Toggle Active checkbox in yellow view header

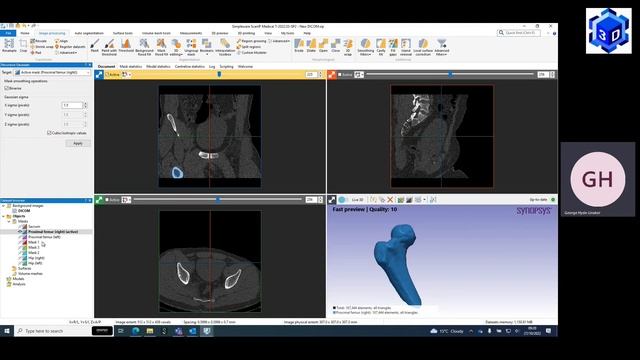[107, 75]
